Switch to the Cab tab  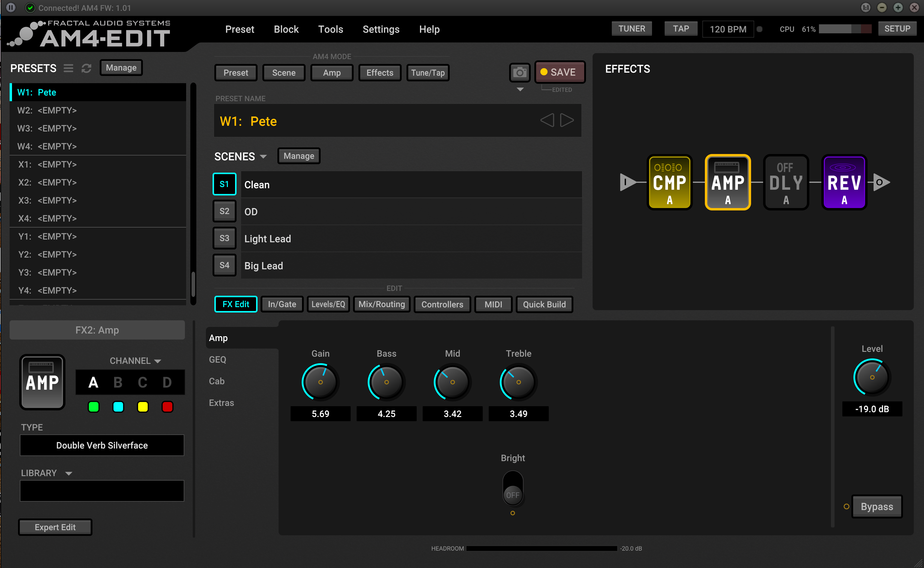click(x=217, y=381)
